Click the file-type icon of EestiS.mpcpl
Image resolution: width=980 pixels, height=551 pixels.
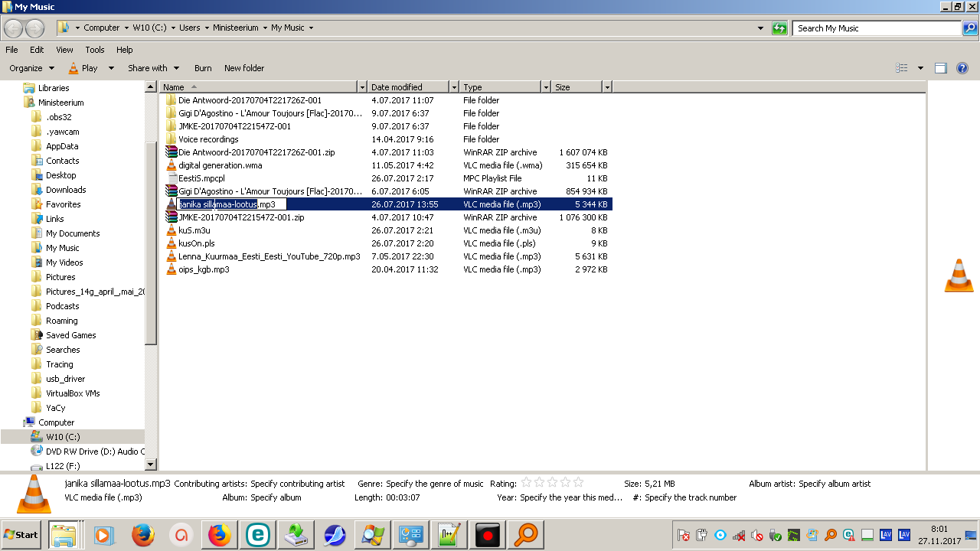tap(171, 178)
